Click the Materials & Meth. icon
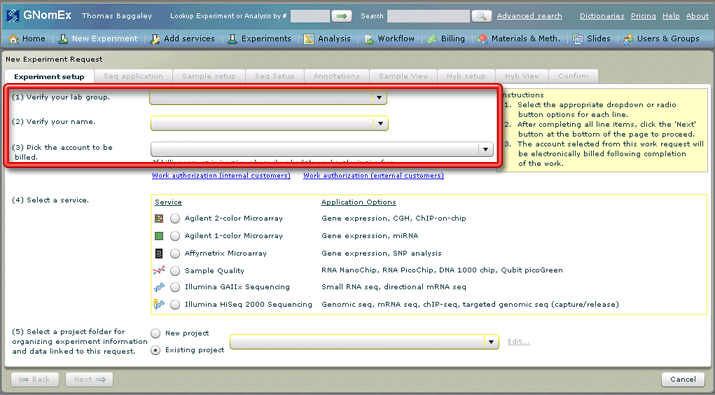 (x=482, y=39)
